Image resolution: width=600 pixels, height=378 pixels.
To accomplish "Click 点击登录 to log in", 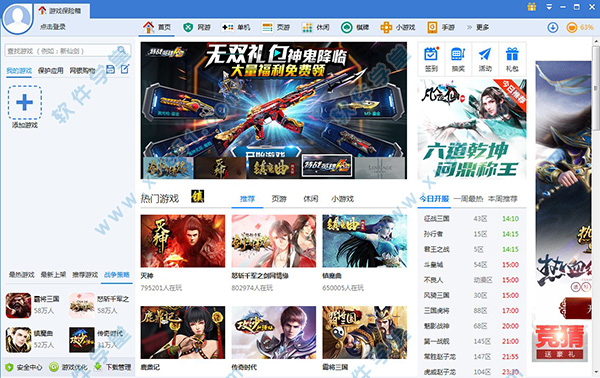I will tap(53, 27).
